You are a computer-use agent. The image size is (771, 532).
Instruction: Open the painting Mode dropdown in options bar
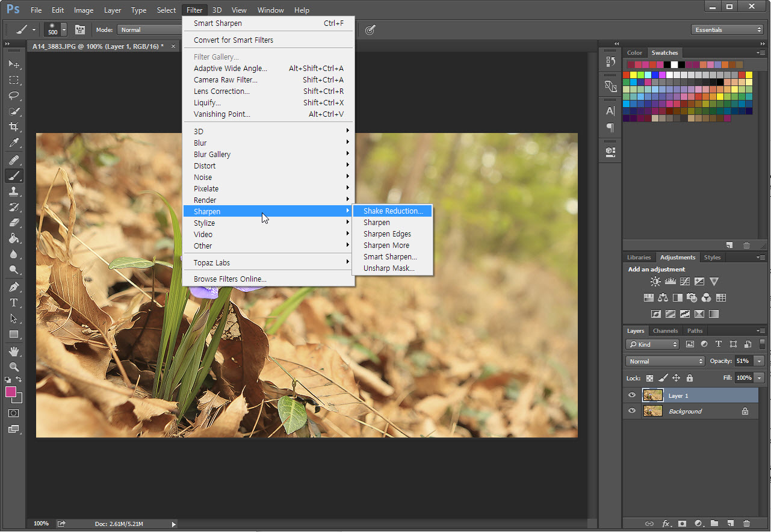[x=150, y=29]
